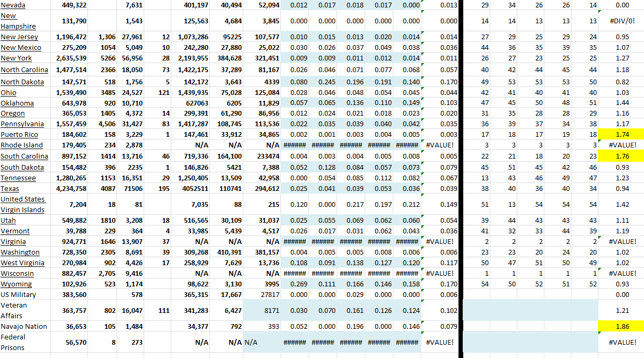
Task: Click the Navajo Nation row label
Action: click(x=24, y=327)
